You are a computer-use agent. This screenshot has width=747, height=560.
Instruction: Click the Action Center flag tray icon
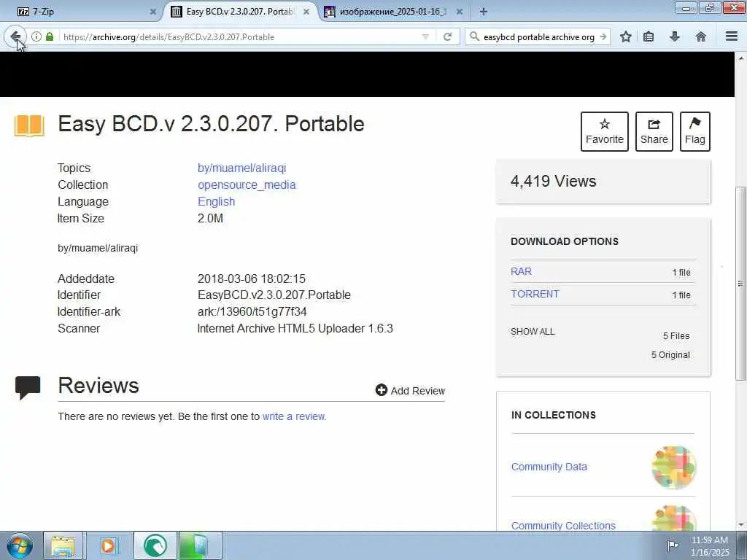pyautogui.click(x=673, y=545)
